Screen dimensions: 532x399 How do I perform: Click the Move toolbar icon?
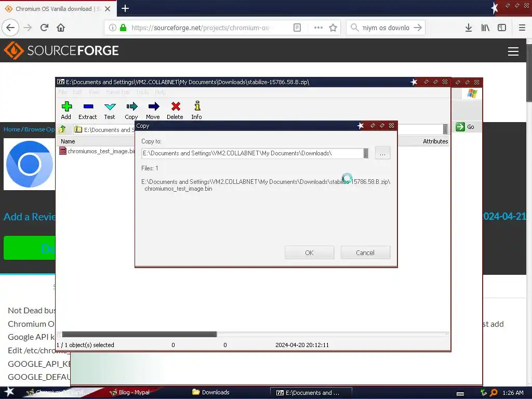point(153,110)
